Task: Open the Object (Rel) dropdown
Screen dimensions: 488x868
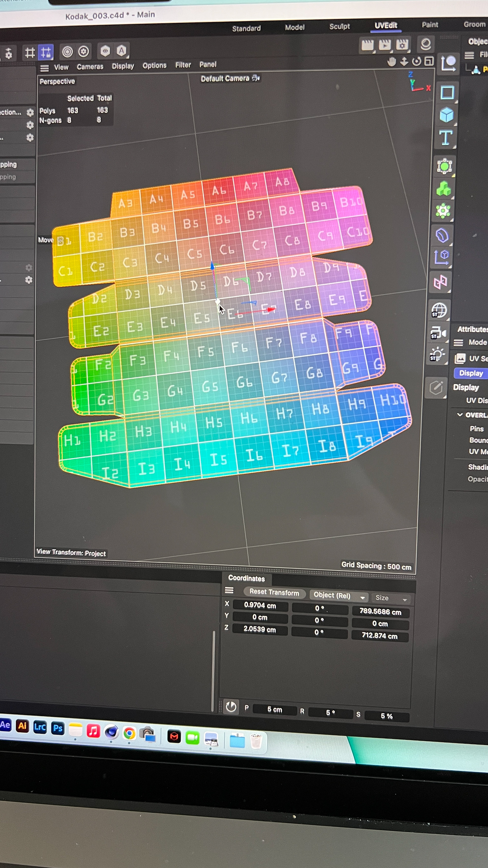Action: coord(339,595)
